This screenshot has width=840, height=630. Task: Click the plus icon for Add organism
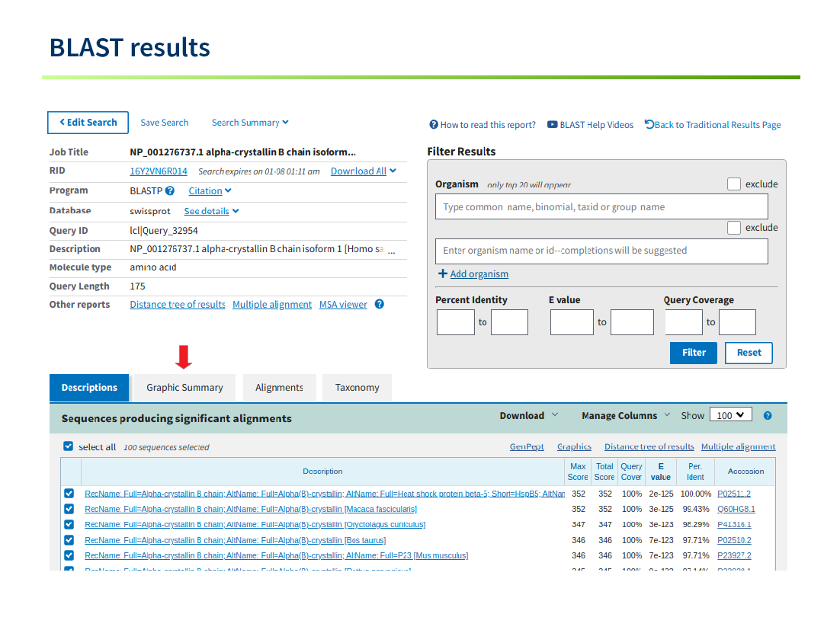pos(443,273)
